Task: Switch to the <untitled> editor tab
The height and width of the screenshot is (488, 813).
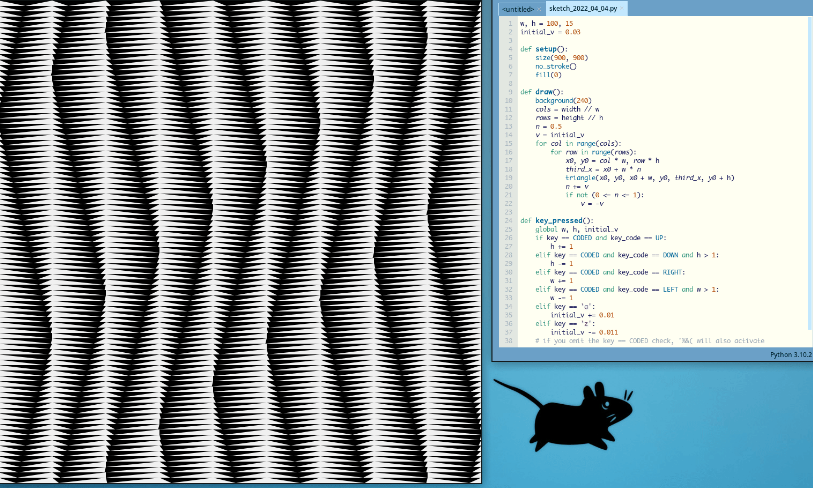Action: [x=518, y=8]
